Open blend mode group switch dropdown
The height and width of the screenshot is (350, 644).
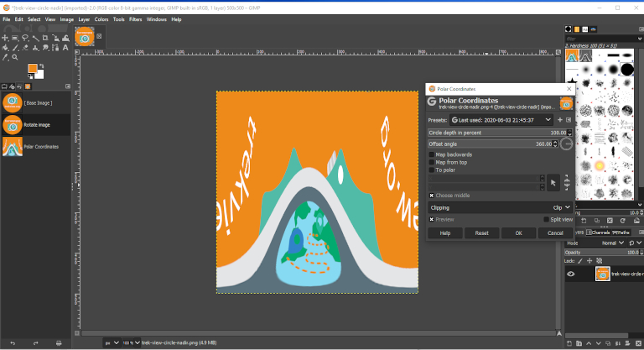(x=635, y=243)
